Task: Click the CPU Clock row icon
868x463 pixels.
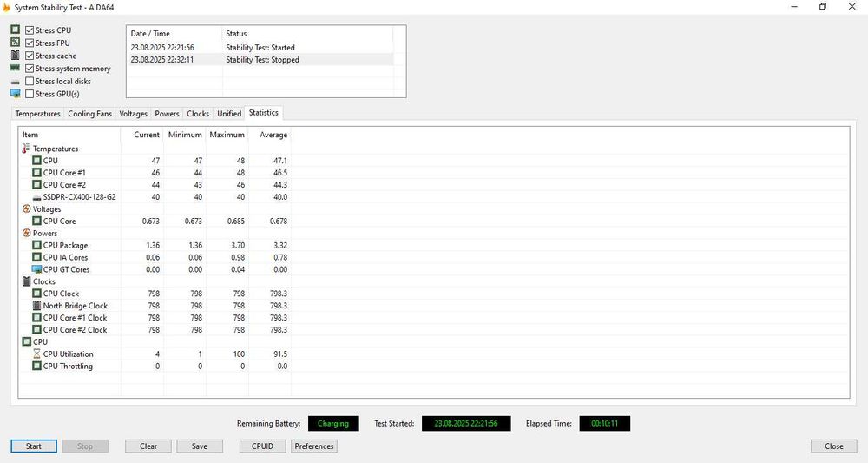Action: 37,294
